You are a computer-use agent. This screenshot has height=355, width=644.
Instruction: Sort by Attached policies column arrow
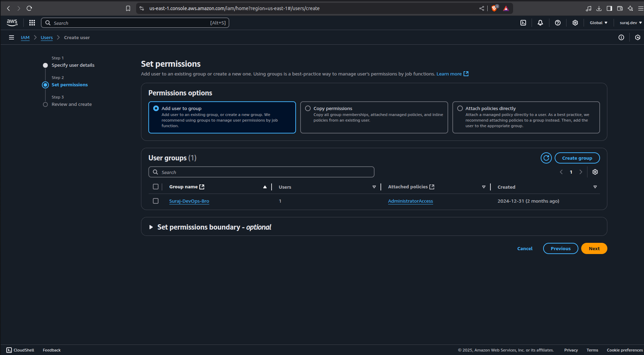coord(484,187)
